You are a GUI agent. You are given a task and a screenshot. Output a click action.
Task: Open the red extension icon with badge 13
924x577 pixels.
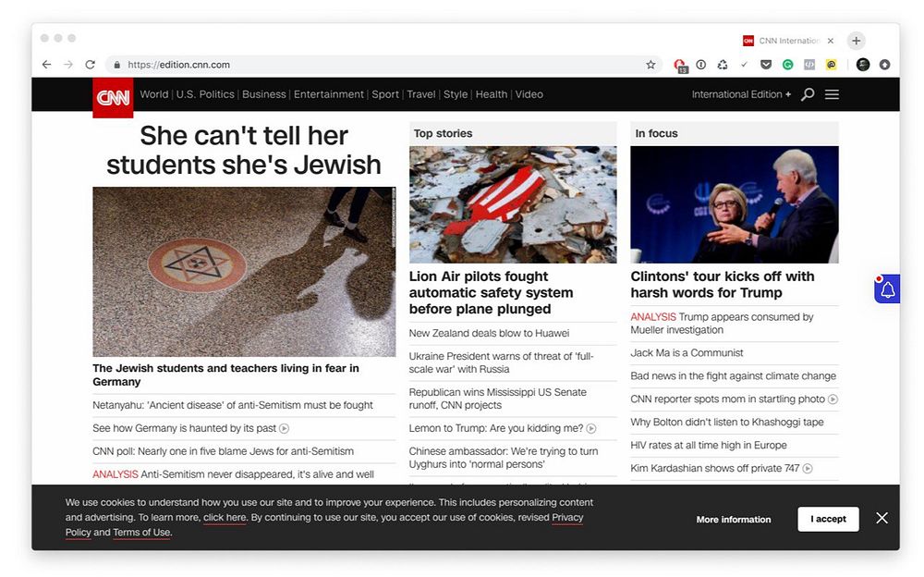680,66
